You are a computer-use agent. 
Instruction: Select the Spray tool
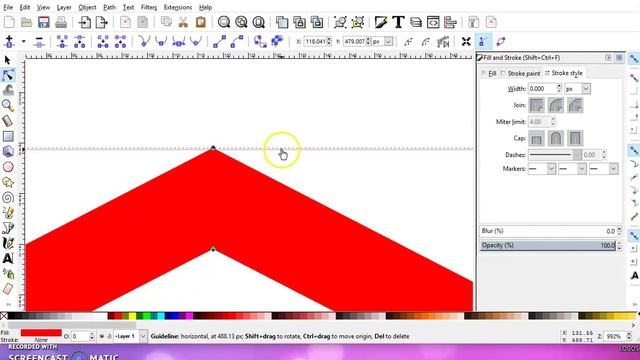(x=8, y=273)
